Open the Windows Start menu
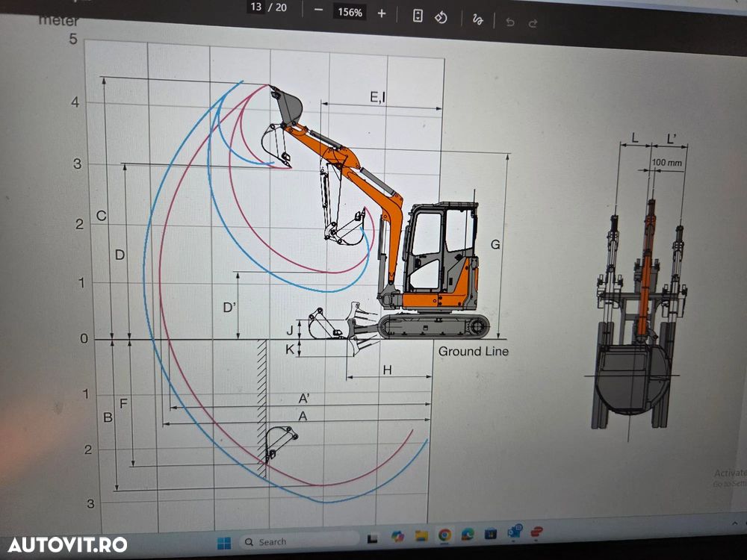The image size is (747, 560). click(x=224, y=542)
